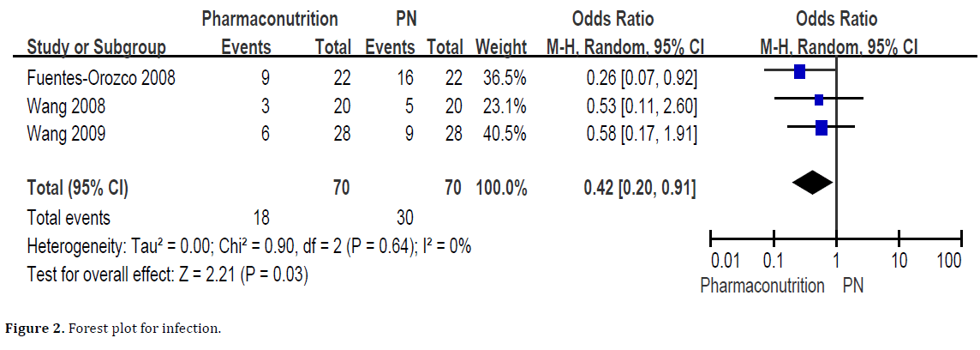The width and height of the screenshot is (980, 350).
Task: Select the Fuentes-Orozco 2008 study label
Action: [101, 78]
